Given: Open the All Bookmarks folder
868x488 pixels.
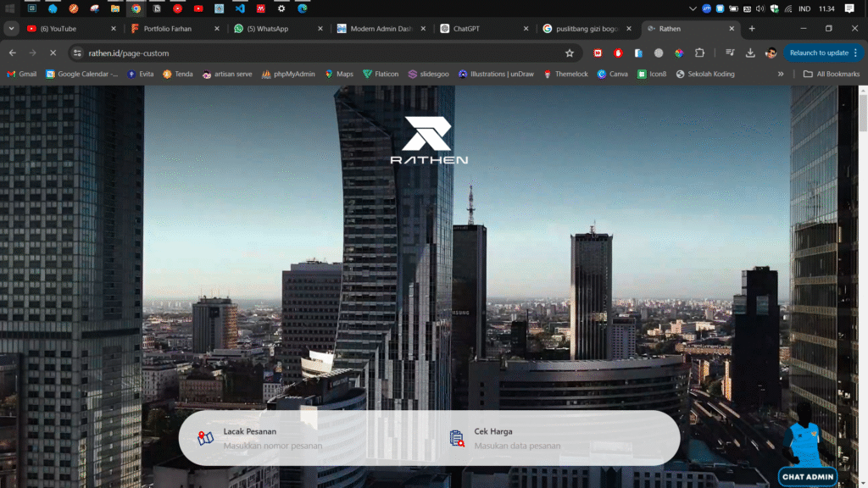Looking at the screenshot, I should 832,74.
